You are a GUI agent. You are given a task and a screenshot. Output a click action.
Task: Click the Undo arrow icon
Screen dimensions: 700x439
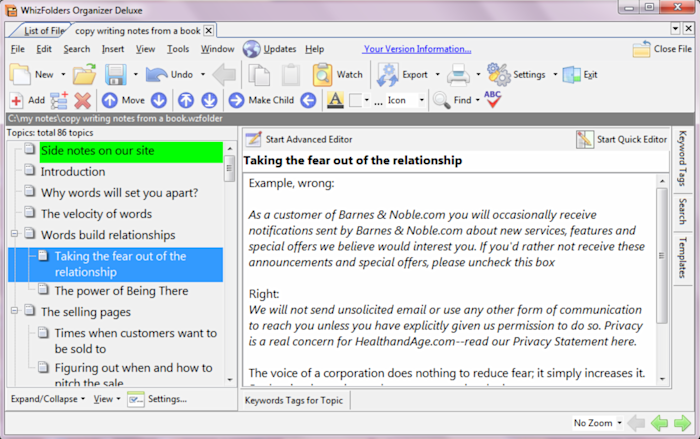(156, 74)
